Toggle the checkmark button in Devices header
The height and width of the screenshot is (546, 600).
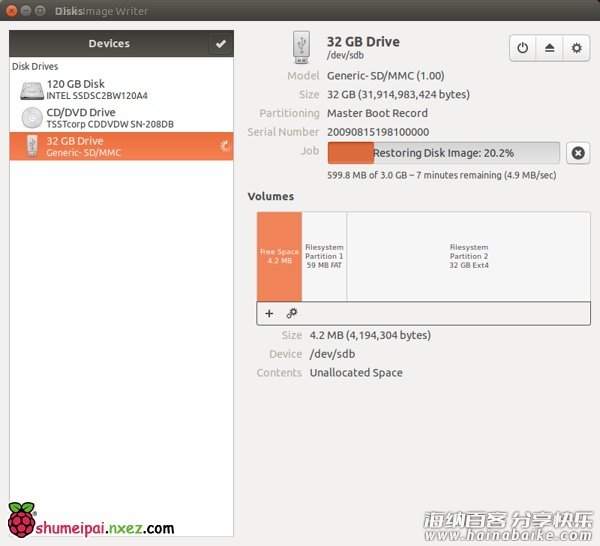(220, 43)
